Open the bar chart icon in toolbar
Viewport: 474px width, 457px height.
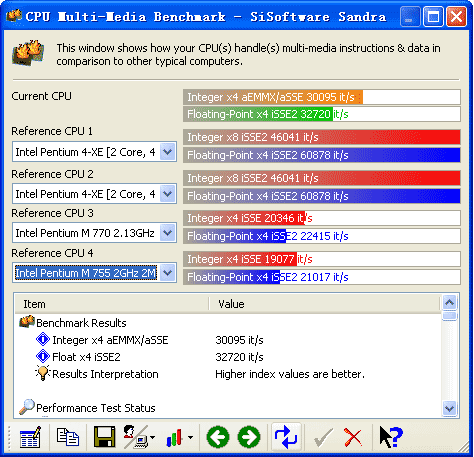(174, 438)
